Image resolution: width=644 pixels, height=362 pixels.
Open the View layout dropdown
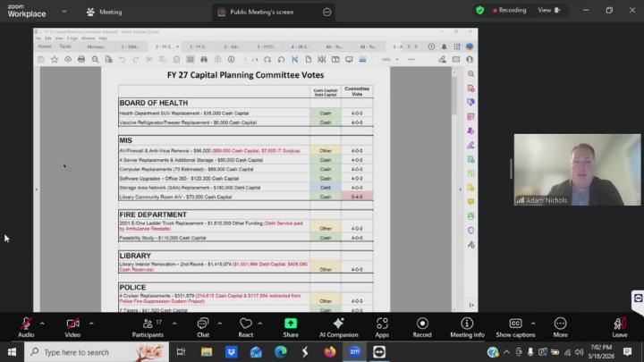point(548,11)
